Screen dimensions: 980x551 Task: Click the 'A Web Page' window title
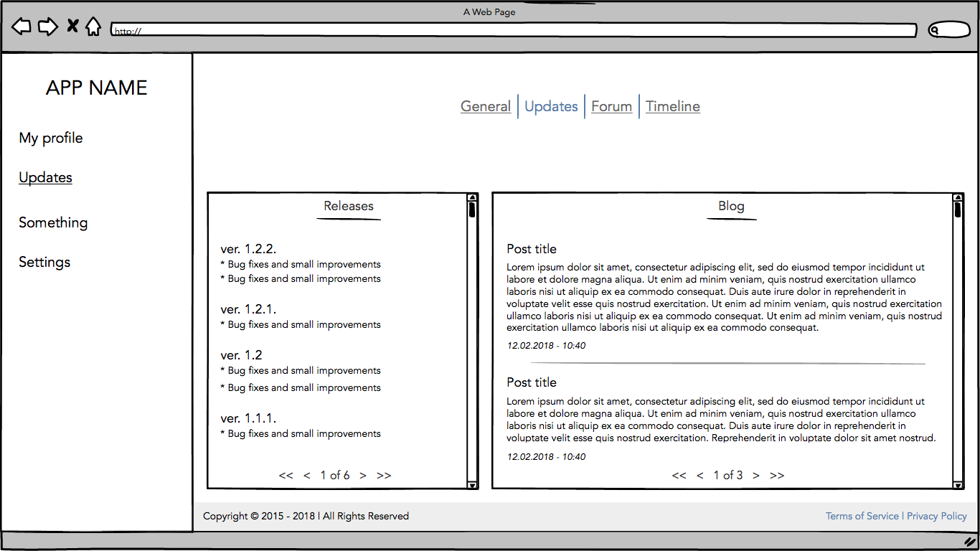coord(489,12)
